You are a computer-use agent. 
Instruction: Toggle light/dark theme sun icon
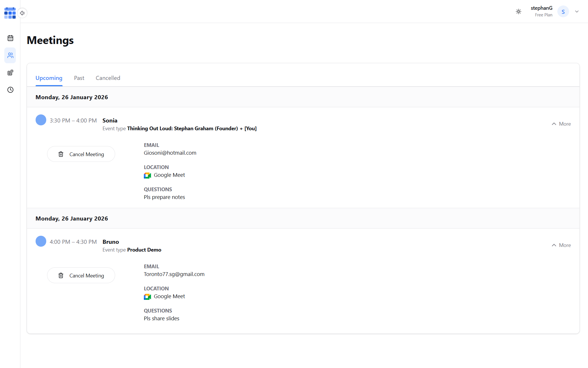[x=518, y=11]
